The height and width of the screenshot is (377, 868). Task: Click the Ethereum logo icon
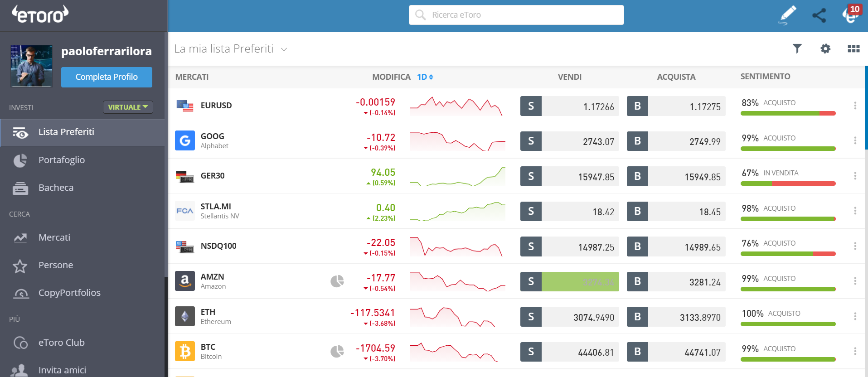point(185,316)
